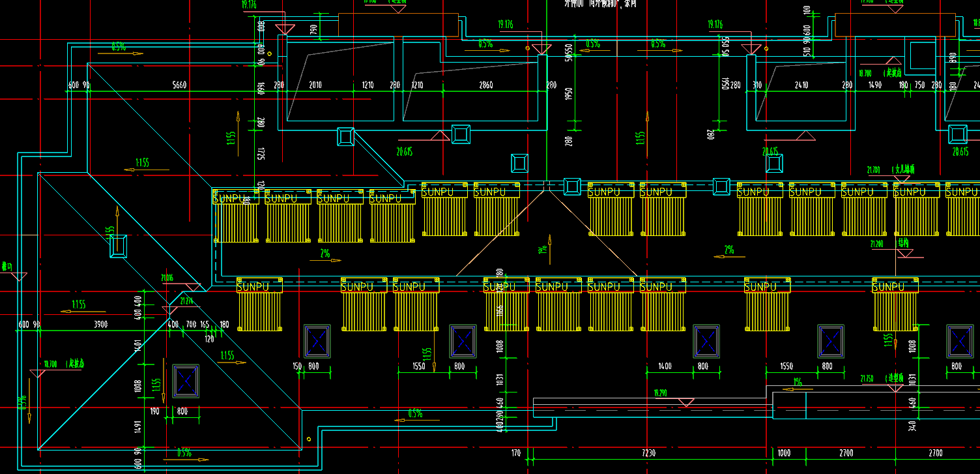Pick the vertical 1491 dimension text
Image resolution: width=980 pixels, height=474 pixels.
click(x=137, y=426)
